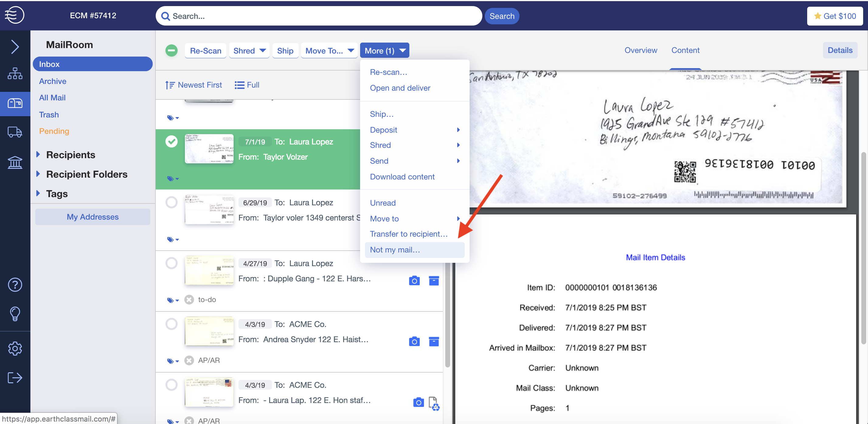The image size is (868, 424).
Task: Click the lightbulb ideas icon
Action: pos(15,314)
